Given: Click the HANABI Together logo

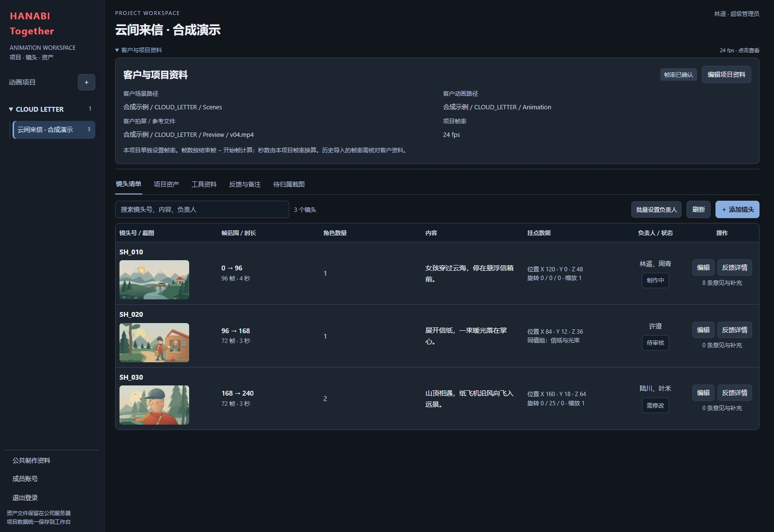Looking at the screenshot, I should [32, 23].
